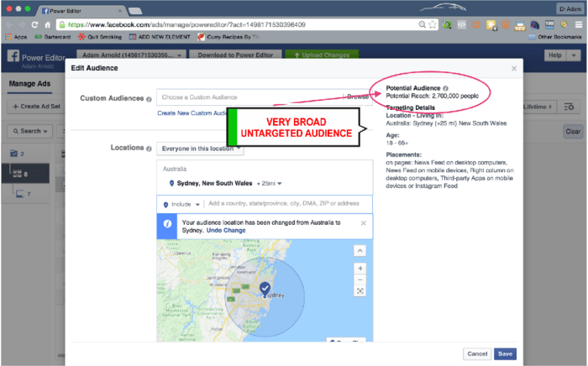This screenshot has height=366, width=588.
Task: Collapse the map with up chevron
Action: pos(360,251)
